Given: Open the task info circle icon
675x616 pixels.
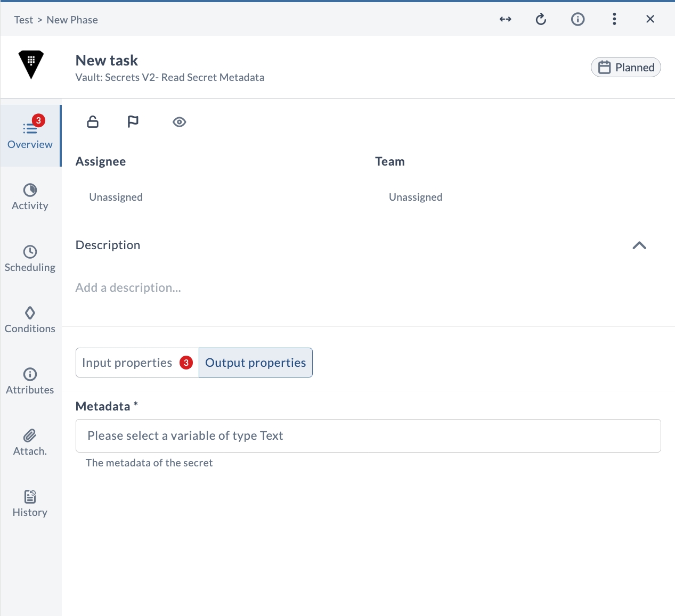Looking at the screenshot, I should (578, 19).
